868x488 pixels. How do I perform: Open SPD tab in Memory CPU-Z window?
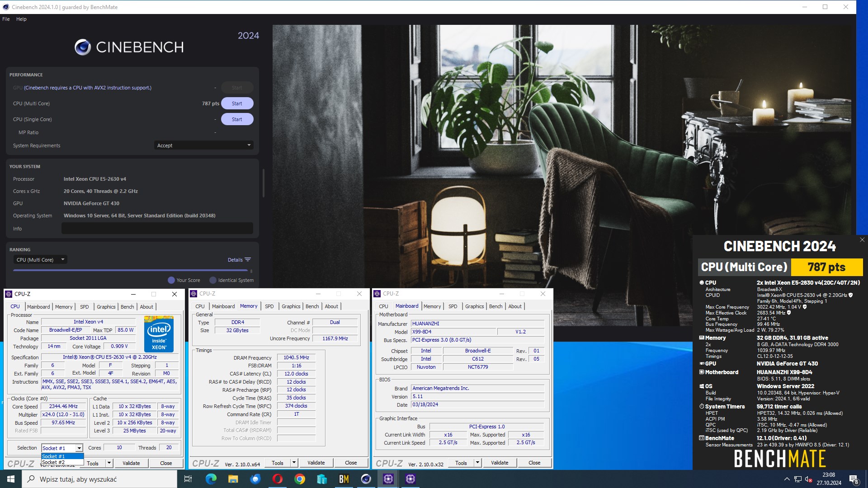pos(269,306)
